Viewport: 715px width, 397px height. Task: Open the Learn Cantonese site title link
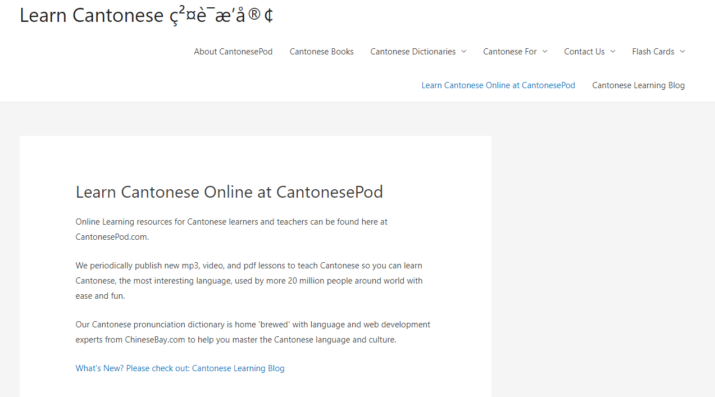click(x=146, y=15)
